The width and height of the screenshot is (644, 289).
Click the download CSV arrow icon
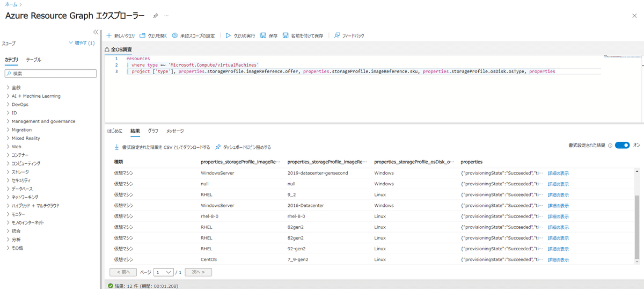116,147
